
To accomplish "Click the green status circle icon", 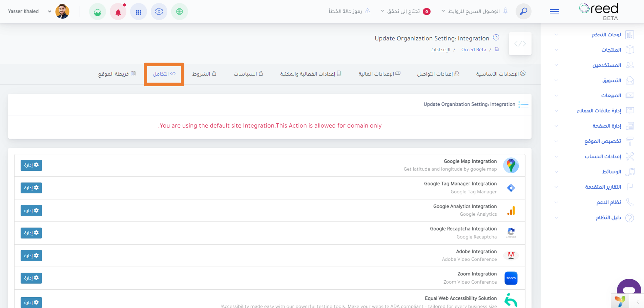I will click(x=97, y=12).
